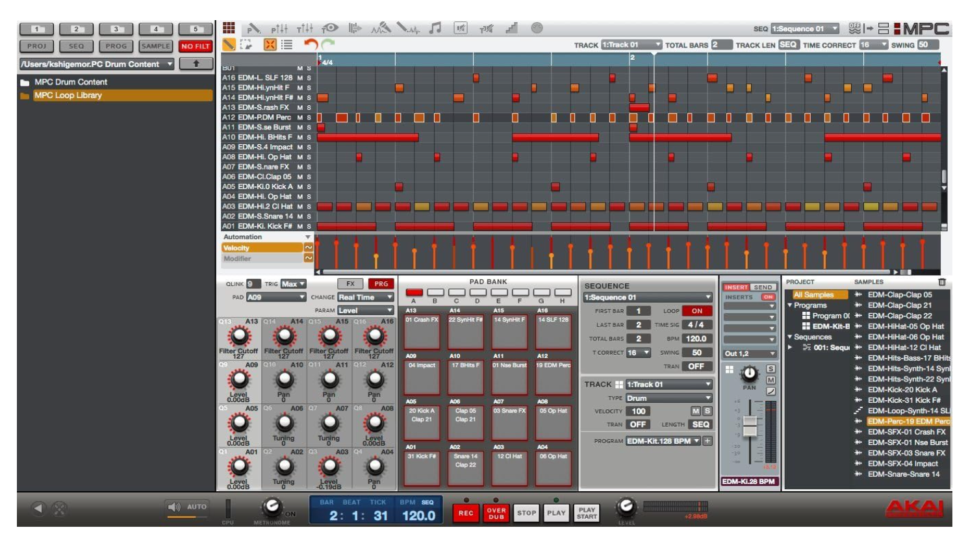Select MPC Drum Content folder
The image size is (955, 560).
(x=71, y=83)
